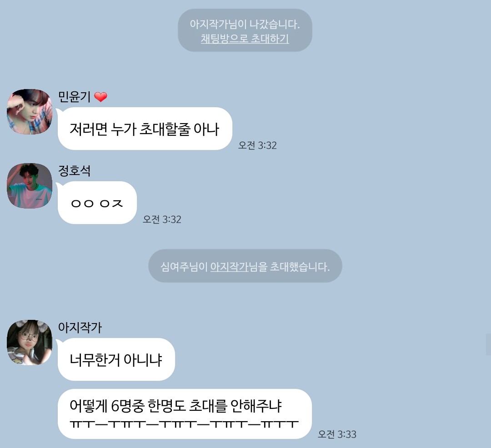
Task: Click the 오전 3:32 timestamp beside 정호석's message
Action: [162, 219]
